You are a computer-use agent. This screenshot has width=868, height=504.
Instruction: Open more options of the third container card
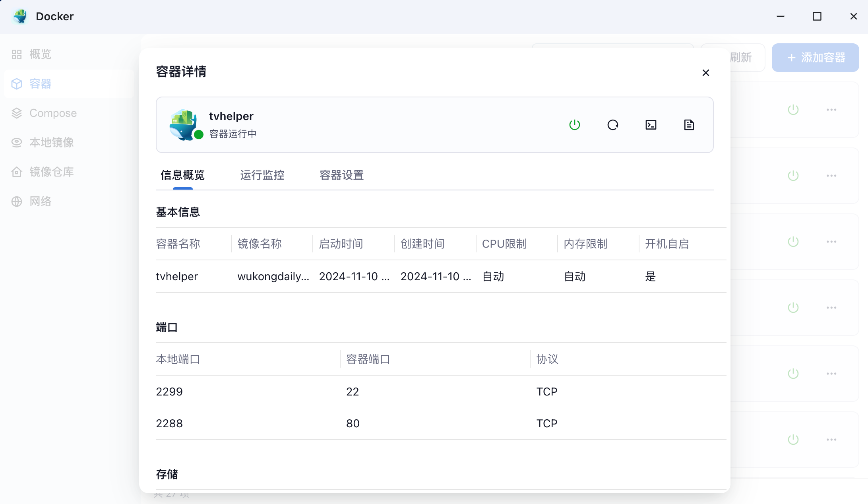(831, 242)
